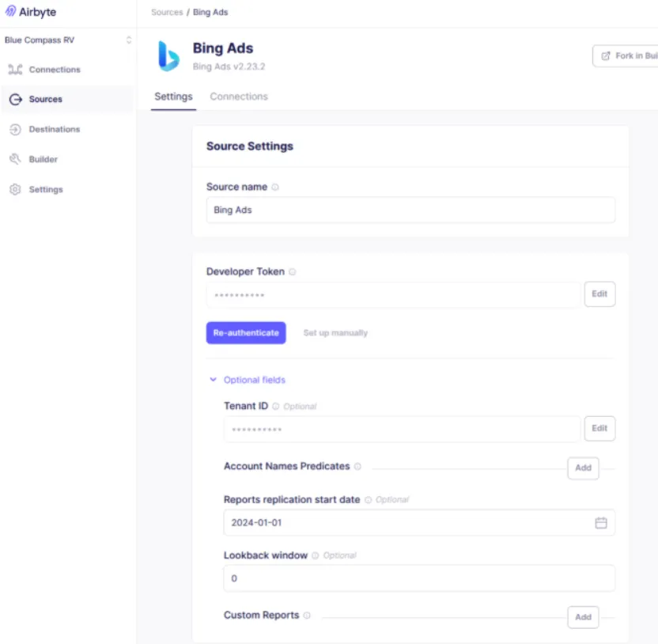Switch to the Connections tab

coord(238,97)
